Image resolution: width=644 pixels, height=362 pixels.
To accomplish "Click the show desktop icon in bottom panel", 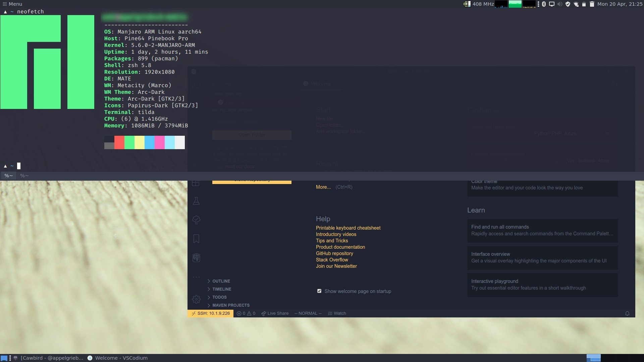I will pos(4,358).
